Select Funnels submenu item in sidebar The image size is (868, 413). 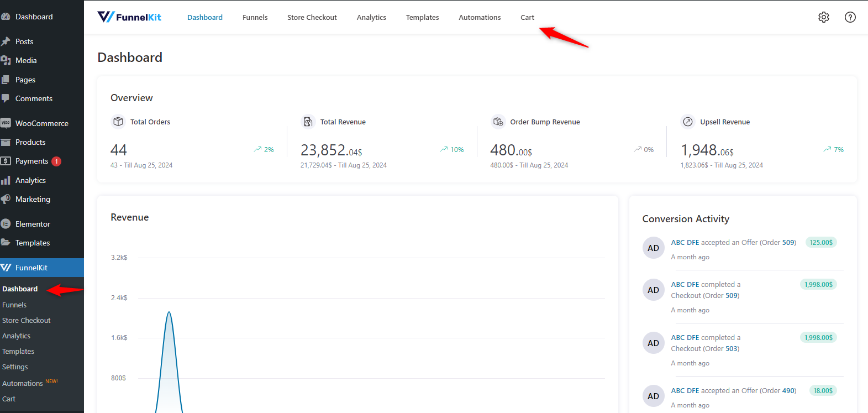click(x=14, y=305)
